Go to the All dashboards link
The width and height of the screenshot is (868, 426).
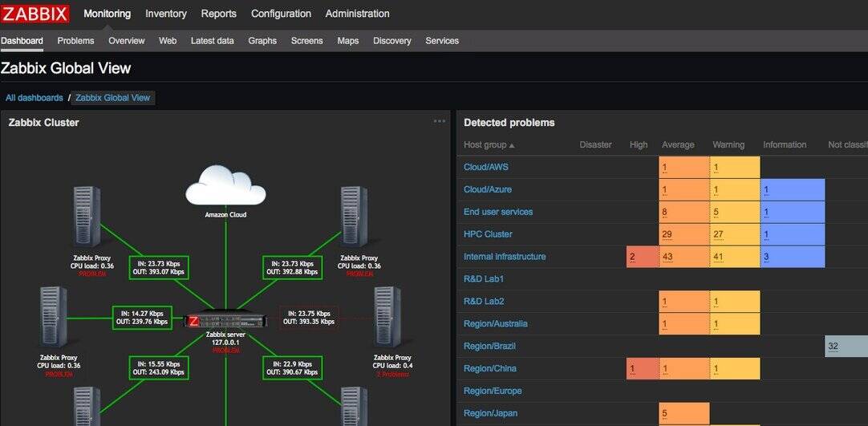[x=34, y=98]
